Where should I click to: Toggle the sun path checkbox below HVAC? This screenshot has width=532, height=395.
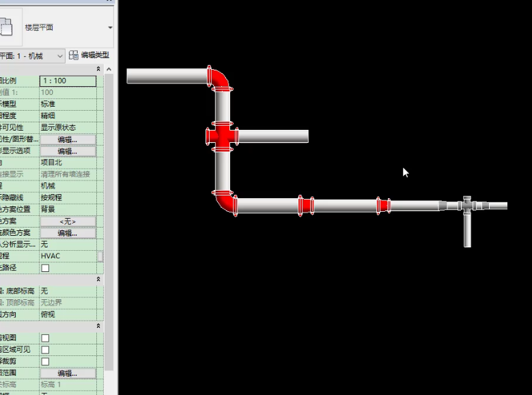[x=45, y=268]
